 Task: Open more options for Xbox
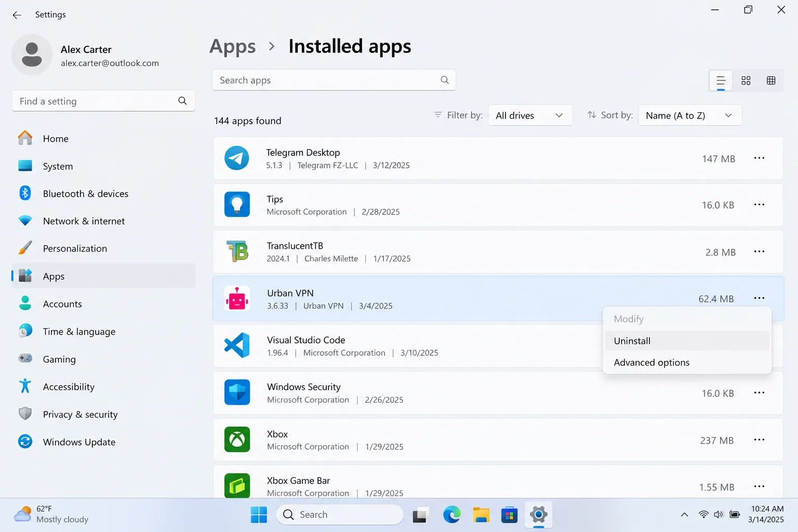tap(759, 440)
